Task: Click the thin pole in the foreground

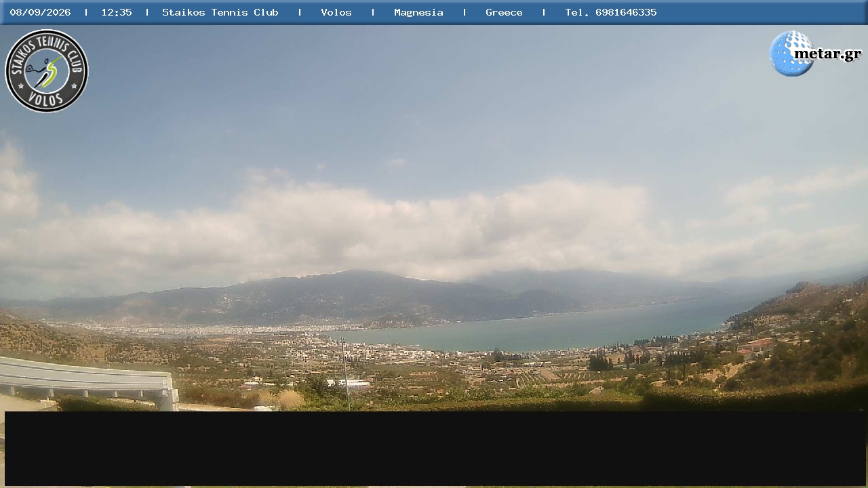Action: pyautogui.click(x=345, y=374)
